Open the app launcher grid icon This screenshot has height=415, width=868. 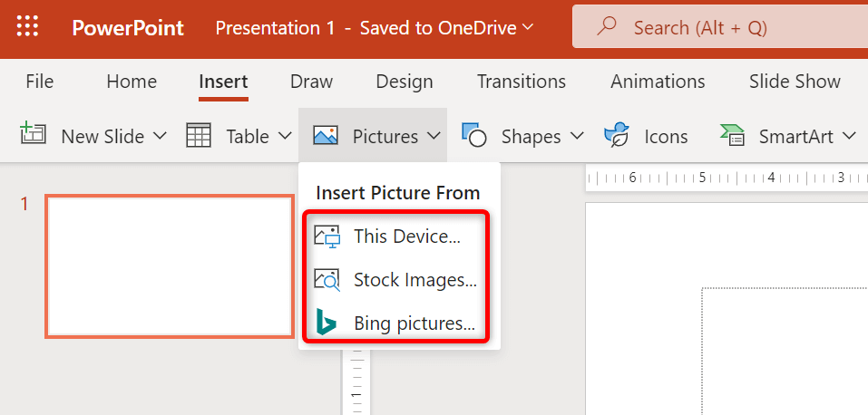tap(27, 27)
